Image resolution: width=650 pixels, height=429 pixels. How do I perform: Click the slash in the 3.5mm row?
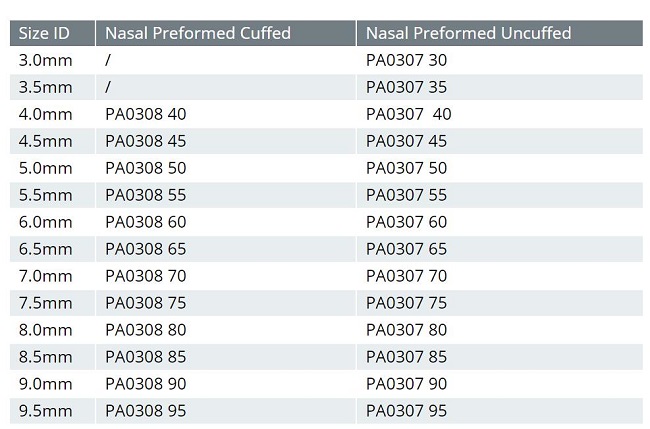point(108,87)
